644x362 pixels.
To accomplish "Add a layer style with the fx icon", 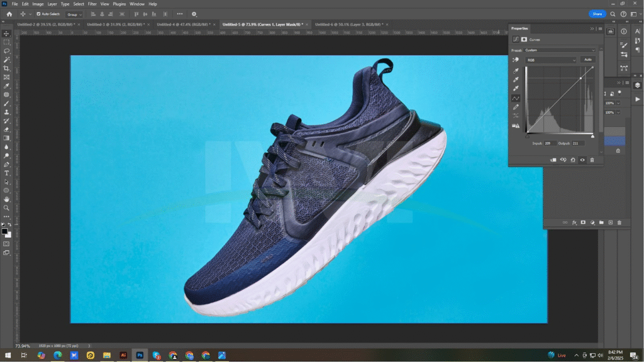I will tap(574, 222).
